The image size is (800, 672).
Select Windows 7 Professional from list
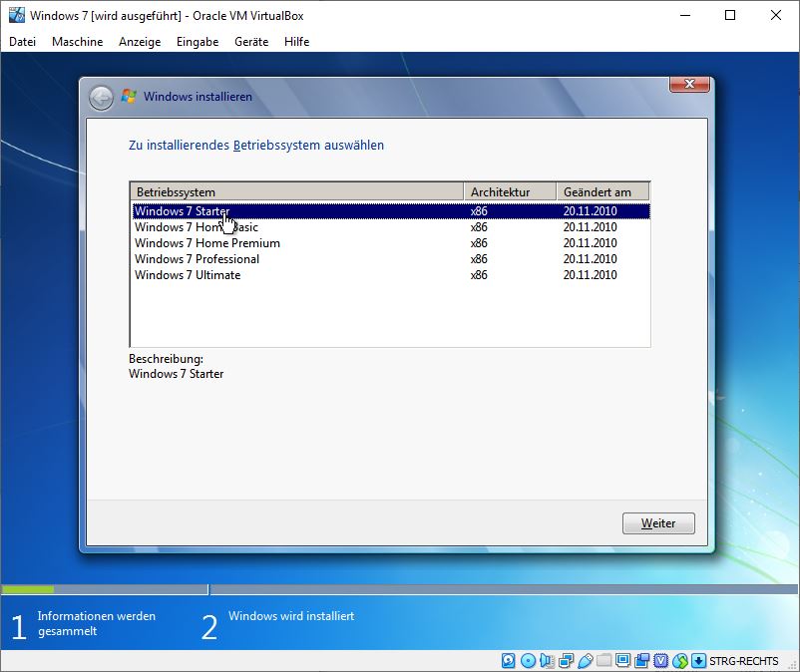coord(197,259)
